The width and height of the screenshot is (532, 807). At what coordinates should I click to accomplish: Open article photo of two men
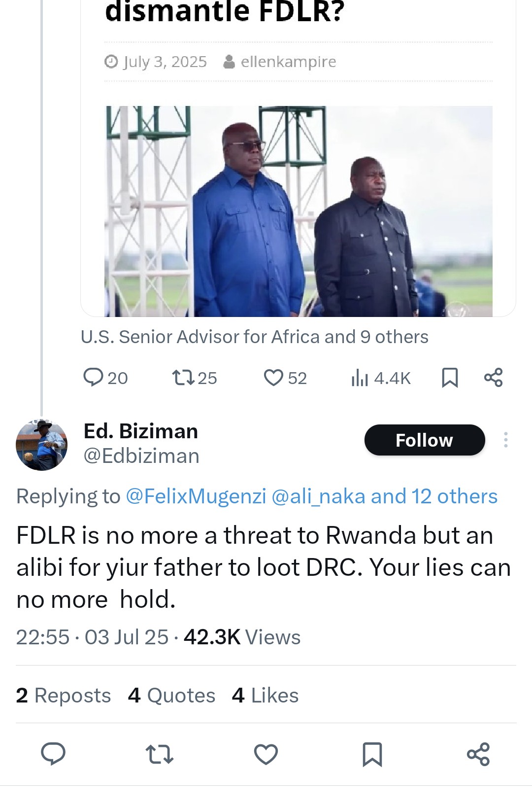[x=298, y=211]
